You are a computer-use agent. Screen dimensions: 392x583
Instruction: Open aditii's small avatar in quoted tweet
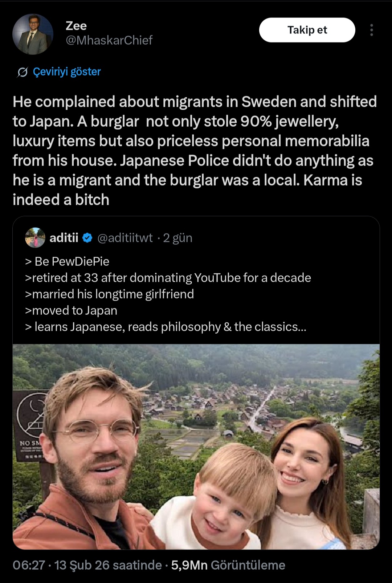pos(35,238)
